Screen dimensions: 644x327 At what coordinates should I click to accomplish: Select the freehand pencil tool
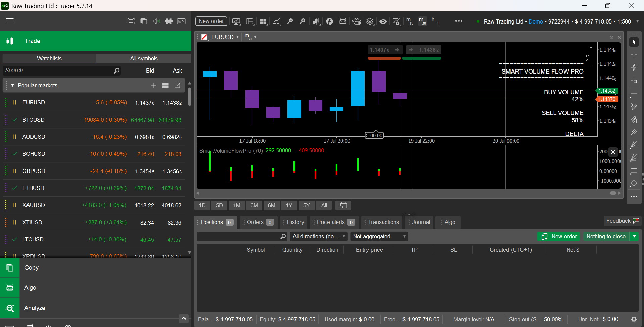[634, 107]
